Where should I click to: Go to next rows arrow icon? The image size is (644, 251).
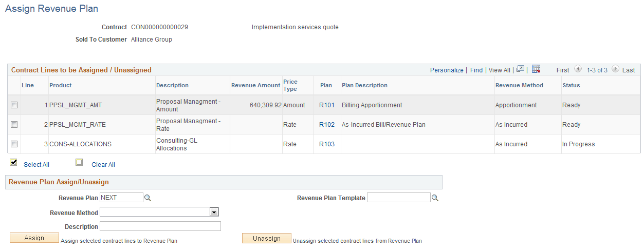coord(616,69)
